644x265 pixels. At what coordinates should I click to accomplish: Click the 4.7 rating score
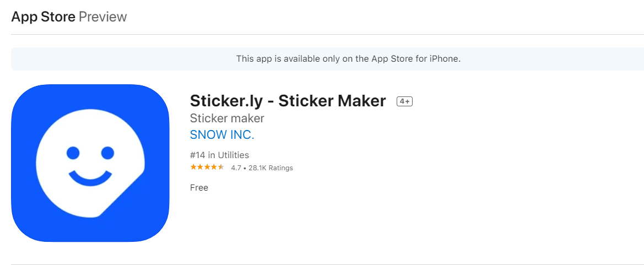coord(236,167)
